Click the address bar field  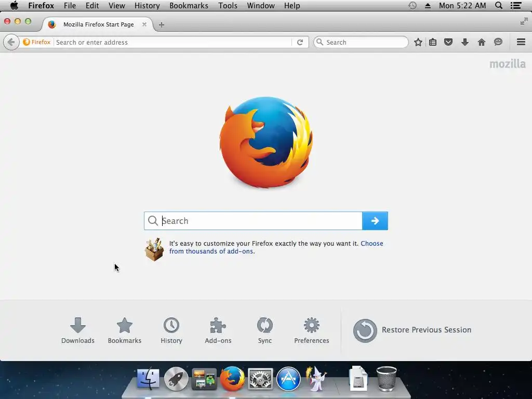tap(173, 42)
